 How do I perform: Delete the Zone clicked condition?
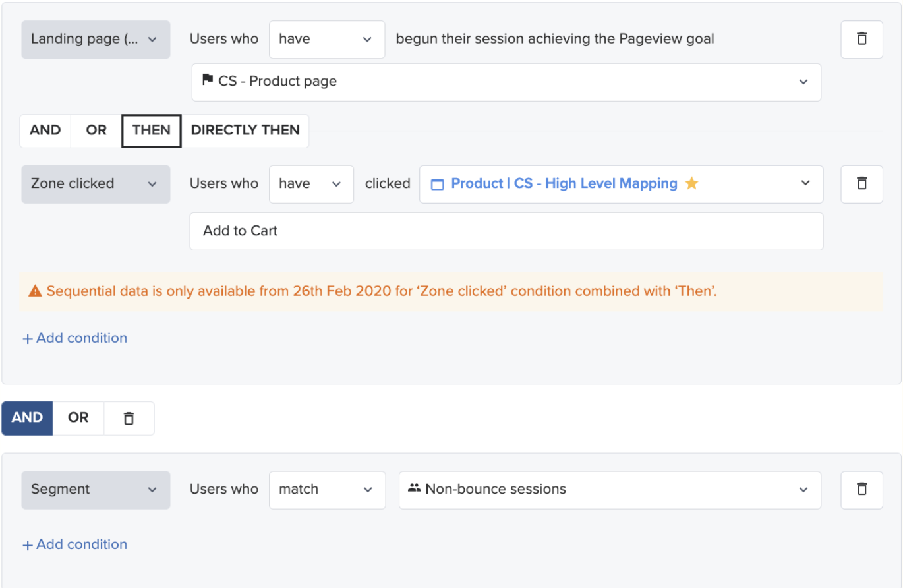[x=861, y=183]
